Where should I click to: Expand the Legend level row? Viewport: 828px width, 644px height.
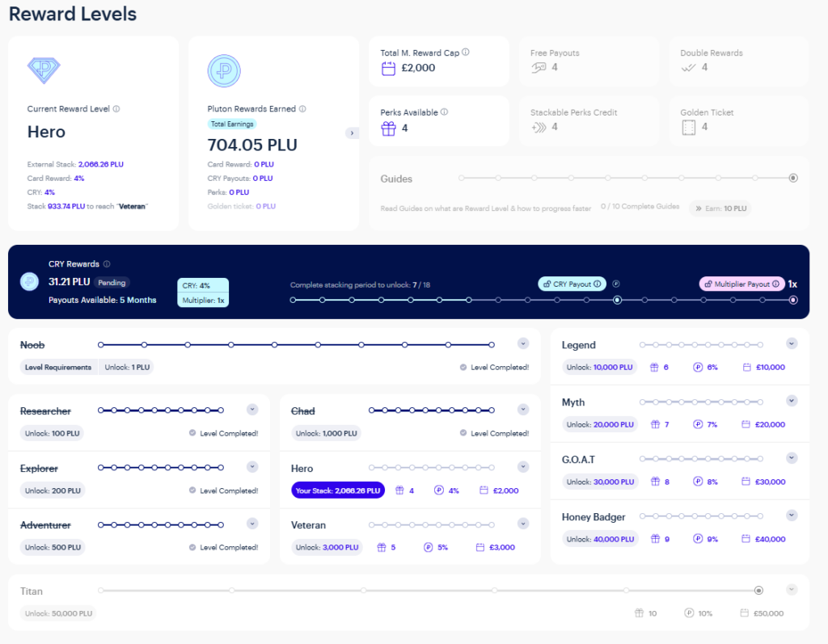click(x=792, y=343)
